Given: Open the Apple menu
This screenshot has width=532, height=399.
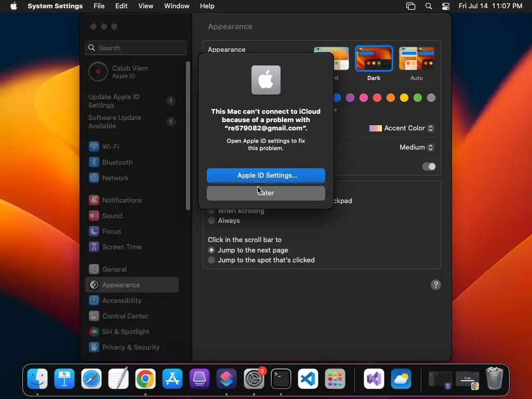Looking at the screenshot, I should point(14,6).
